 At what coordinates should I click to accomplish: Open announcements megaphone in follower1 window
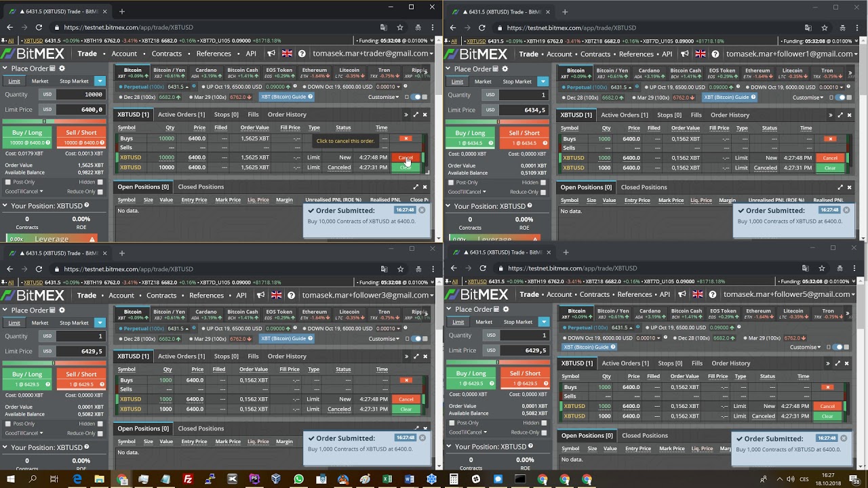(685, 54)
